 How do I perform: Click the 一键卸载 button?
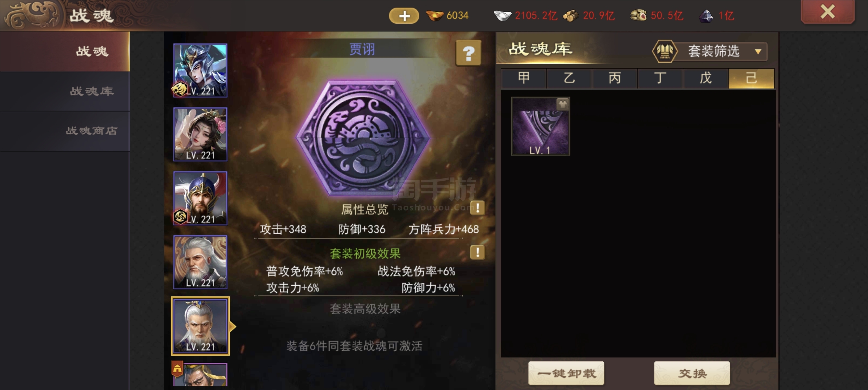[566, 373]
